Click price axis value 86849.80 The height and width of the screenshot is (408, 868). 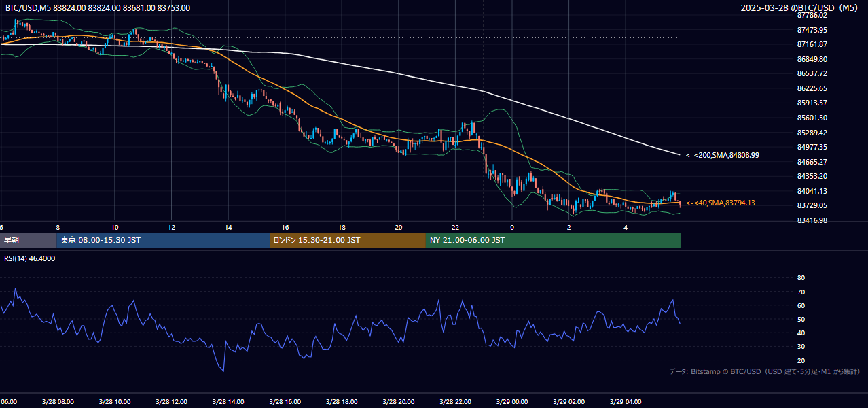(x=812, y=59)
